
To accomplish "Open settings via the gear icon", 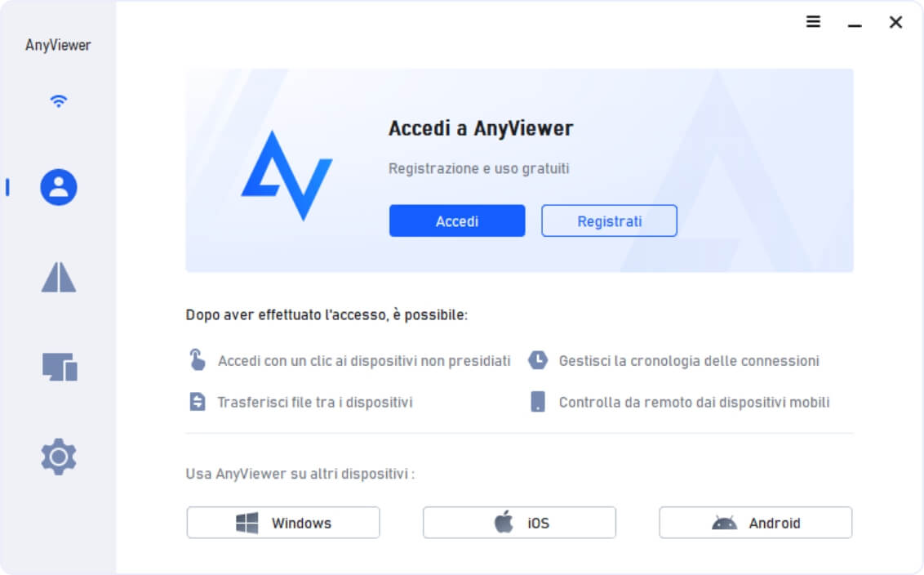I will click(x=58, y=457).
